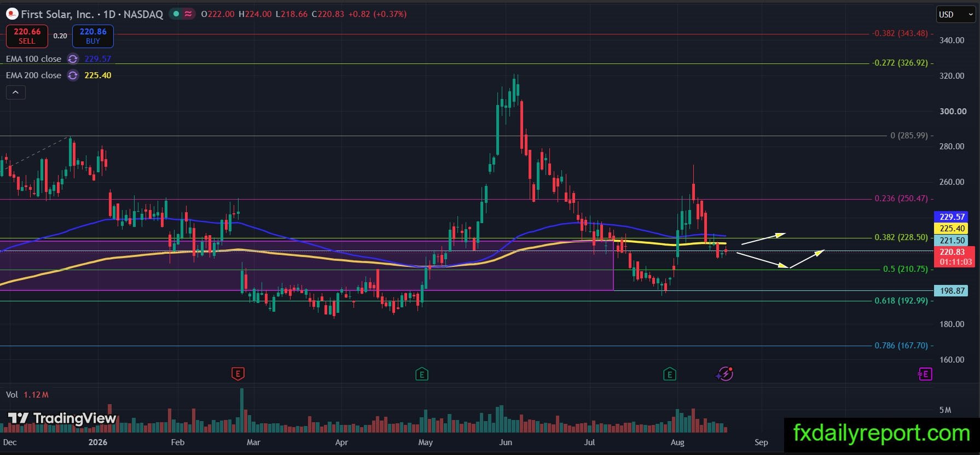Select the Vol 1.12 M volume legend
Viewport: 980px width, 455px height.
27,395
